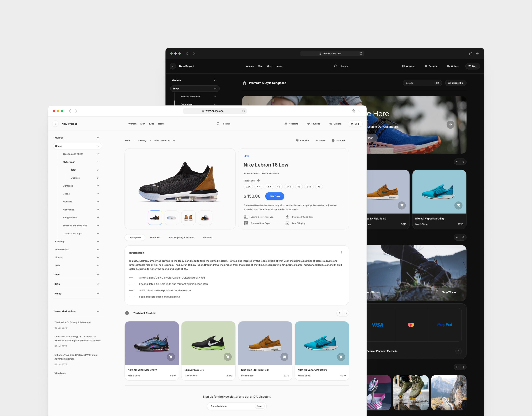Collapse Outerwear in front sidebar
Screen dimensions: 532x416
point(98,162)
